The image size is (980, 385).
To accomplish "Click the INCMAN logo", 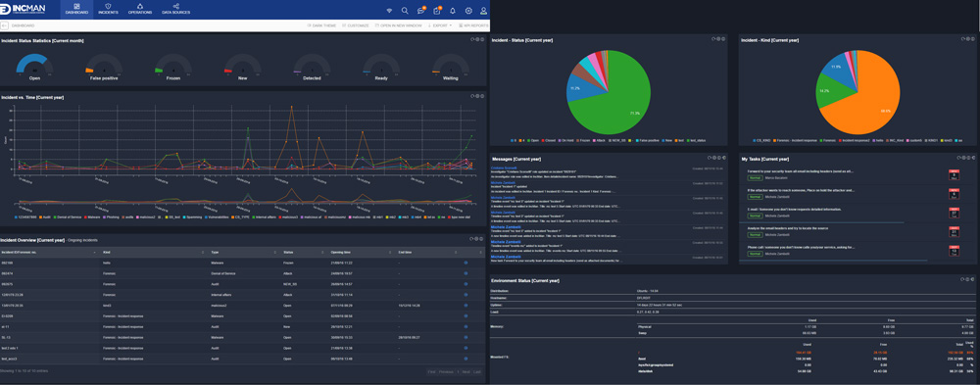I will pos(24,10).
